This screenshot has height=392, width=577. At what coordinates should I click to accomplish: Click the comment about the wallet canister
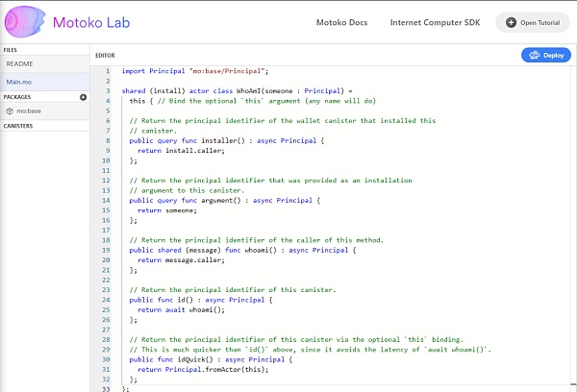[282, 121]
